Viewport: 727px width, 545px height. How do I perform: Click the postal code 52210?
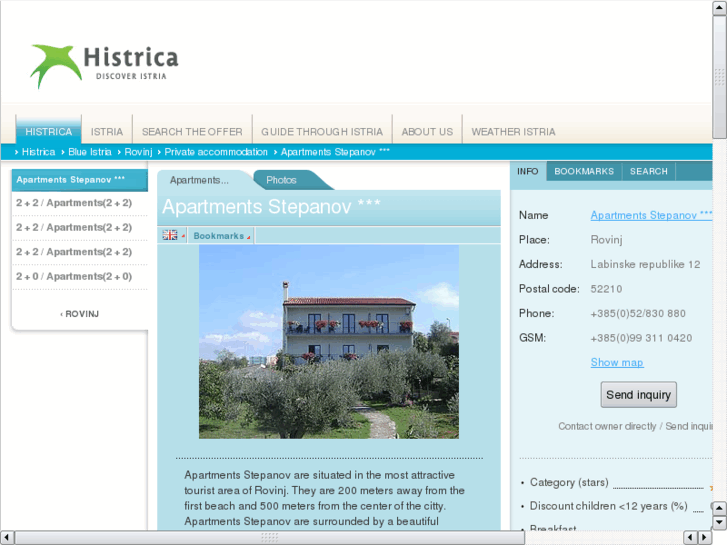(x=606, y=289)
